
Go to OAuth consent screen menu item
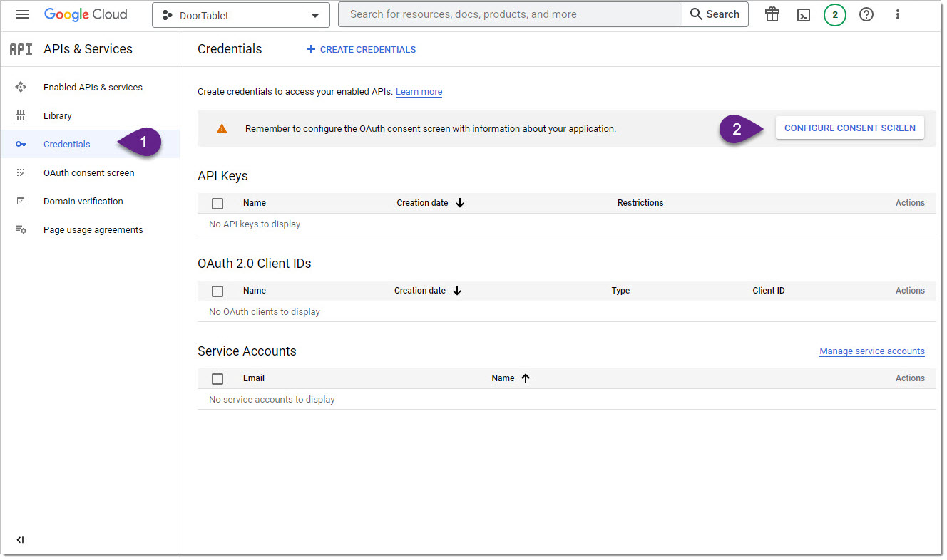(89, 172)
